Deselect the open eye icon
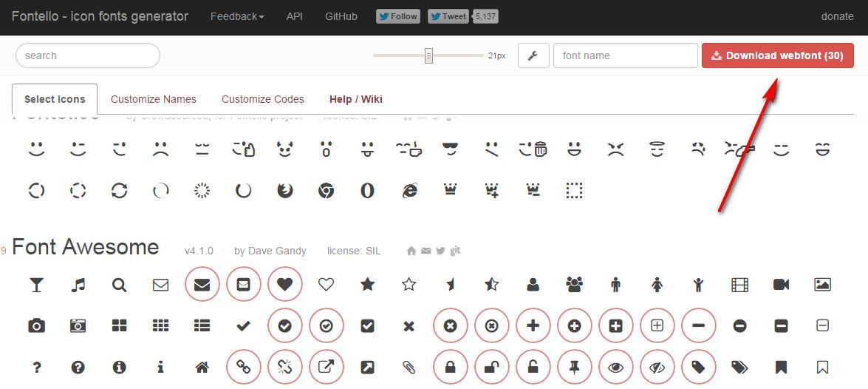Image resolution: width=868 pixels, height=389 pixels. (x=615, y=368)
